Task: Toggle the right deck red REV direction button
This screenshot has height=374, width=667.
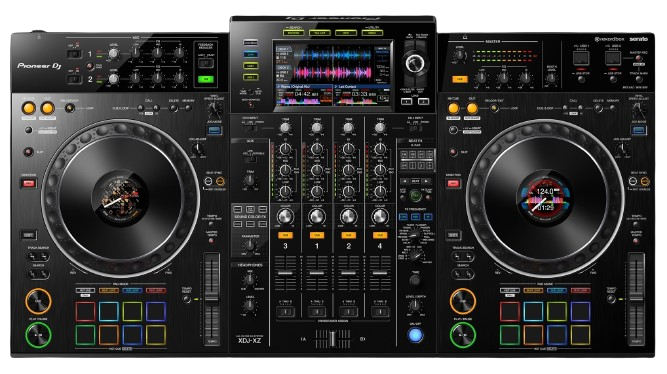Action: (453, 183)
